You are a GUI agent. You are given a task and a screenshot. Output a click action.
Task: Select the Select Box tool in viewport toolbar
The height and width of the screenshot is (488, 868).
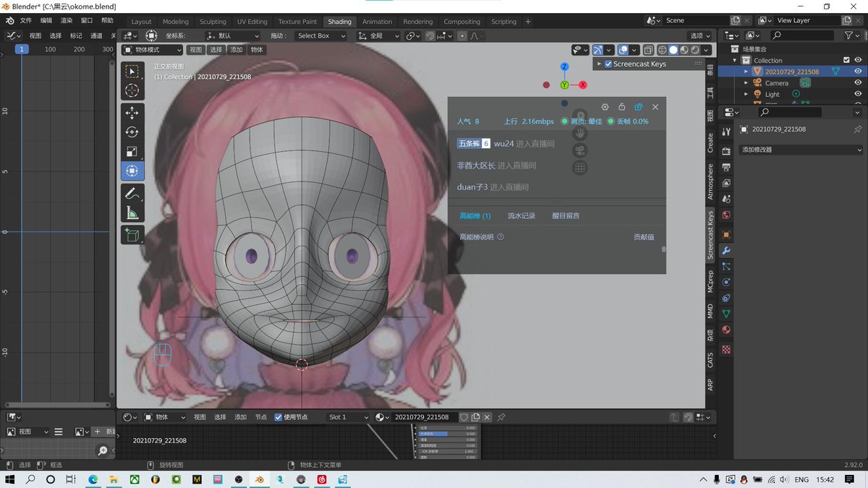(x=132, y=72)
